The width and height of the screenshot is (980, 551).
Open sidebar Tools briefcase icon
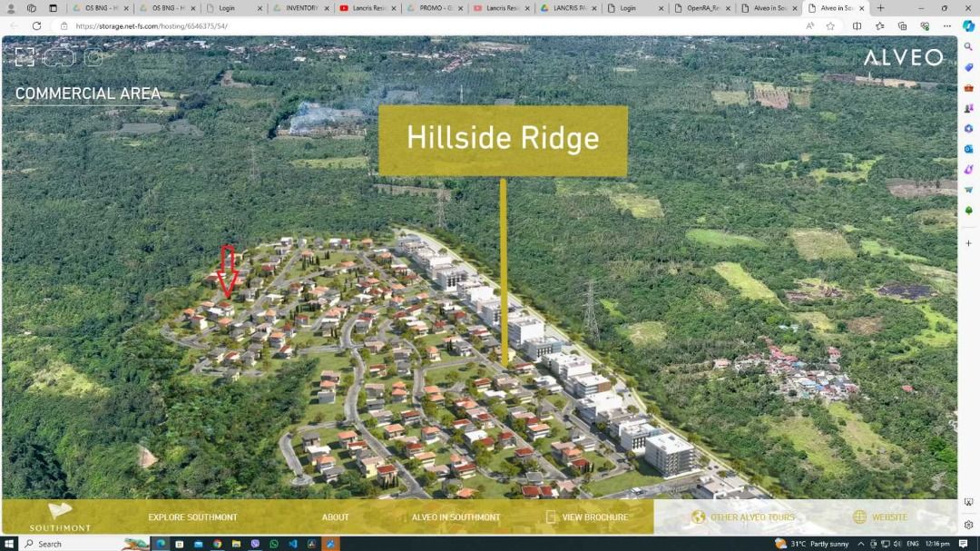pyautogui.click(x=969, y=88)
